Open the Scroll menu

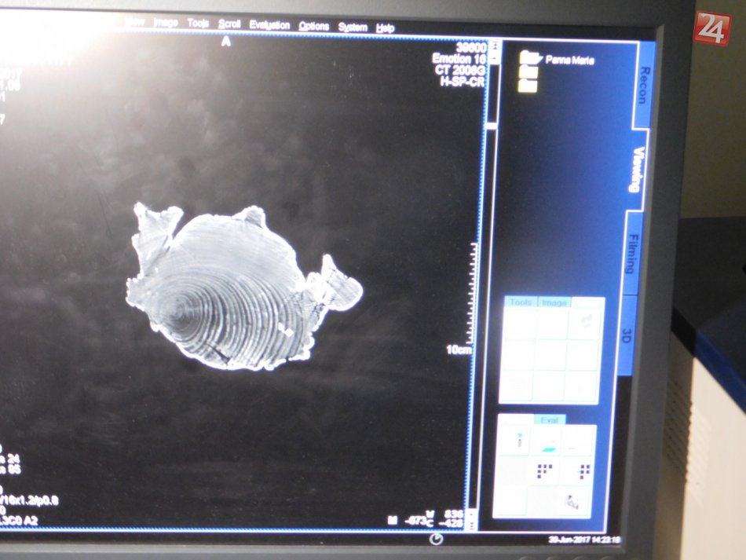tap(229, 24)
